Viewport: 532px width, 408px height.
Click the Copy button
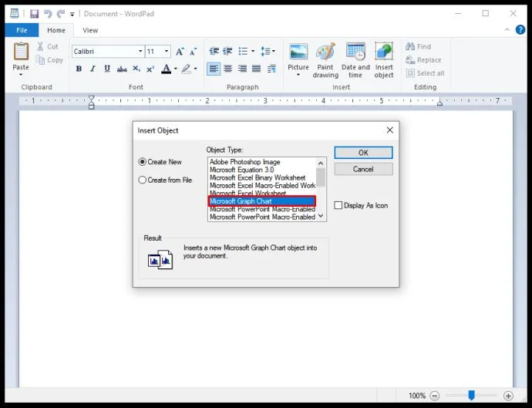pos(49,60)
